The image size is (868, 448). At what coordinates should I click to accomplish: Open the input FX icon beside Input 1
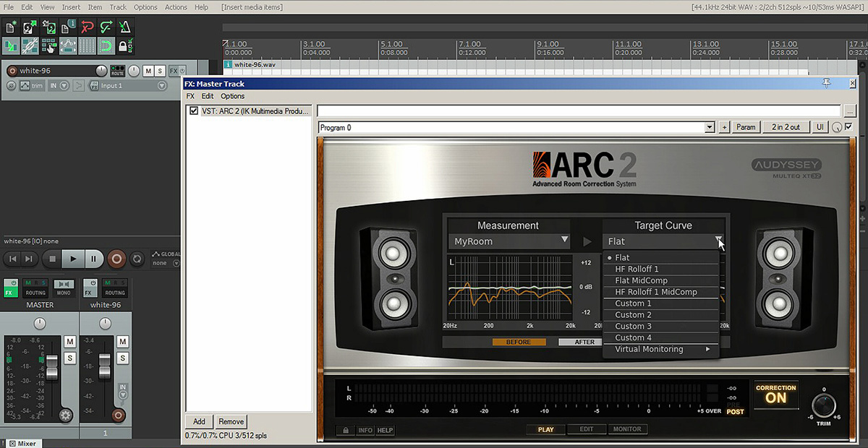(x=94, y=86)
